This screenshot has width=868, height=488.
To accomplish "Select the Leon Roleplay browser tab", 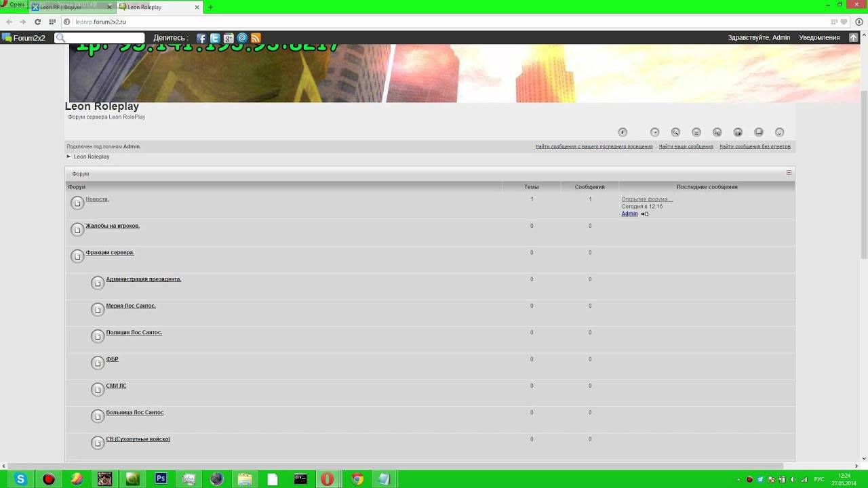I will click(159, 7).
